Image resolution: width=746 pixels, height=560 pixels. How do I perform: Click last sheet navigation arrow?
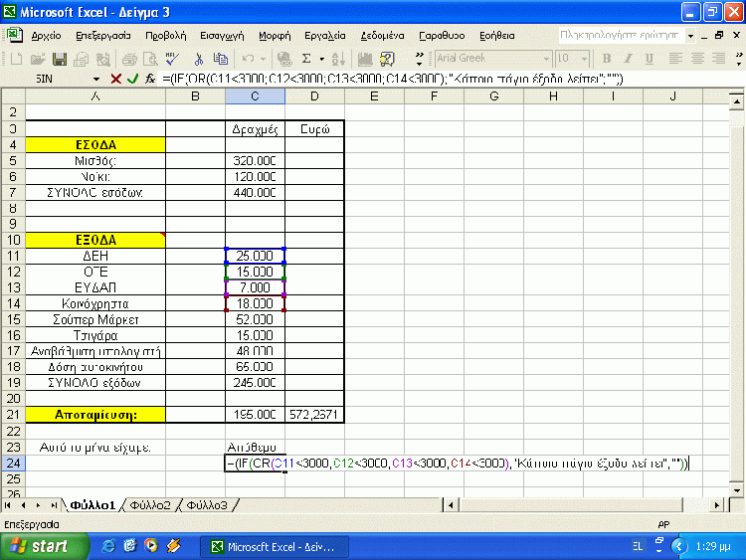point(54,505)
